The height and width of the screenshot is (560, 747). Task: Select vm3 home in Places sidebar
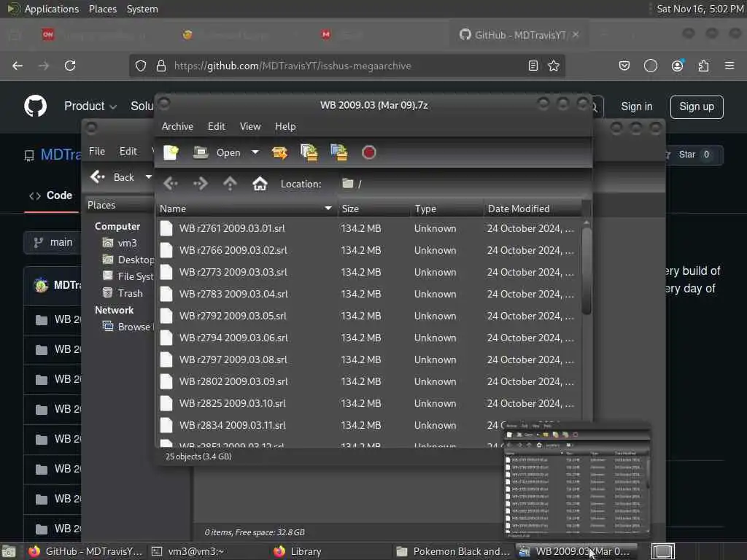[x=120, y=243]
